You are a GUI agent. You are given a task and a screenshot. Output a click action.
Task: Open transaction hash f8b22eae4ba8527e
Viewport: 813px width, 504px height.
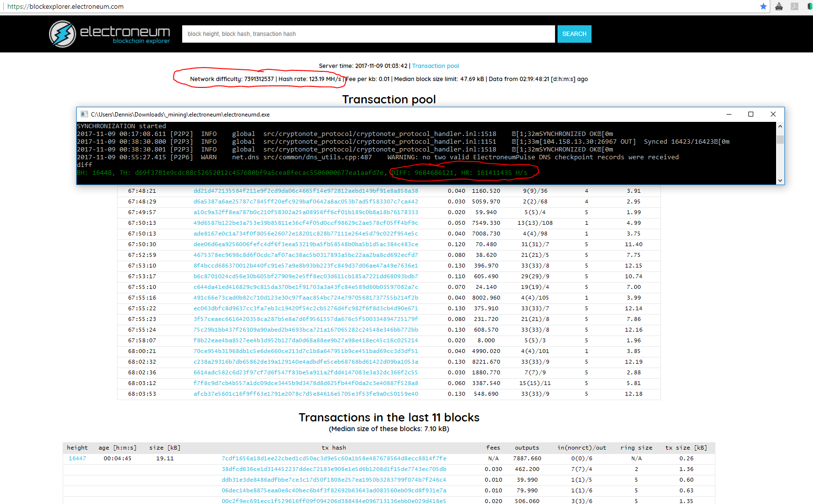click(306, 340)
